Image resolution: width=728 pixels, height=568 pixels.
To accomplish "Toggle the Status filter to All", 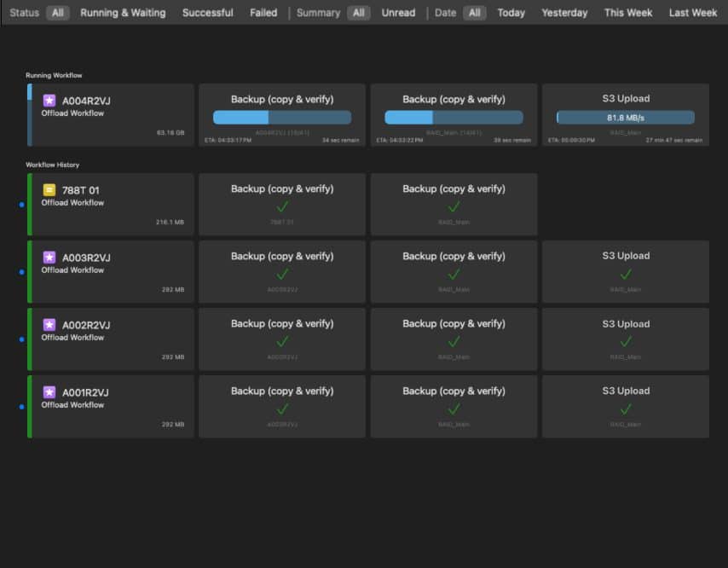I will point(59,13).
